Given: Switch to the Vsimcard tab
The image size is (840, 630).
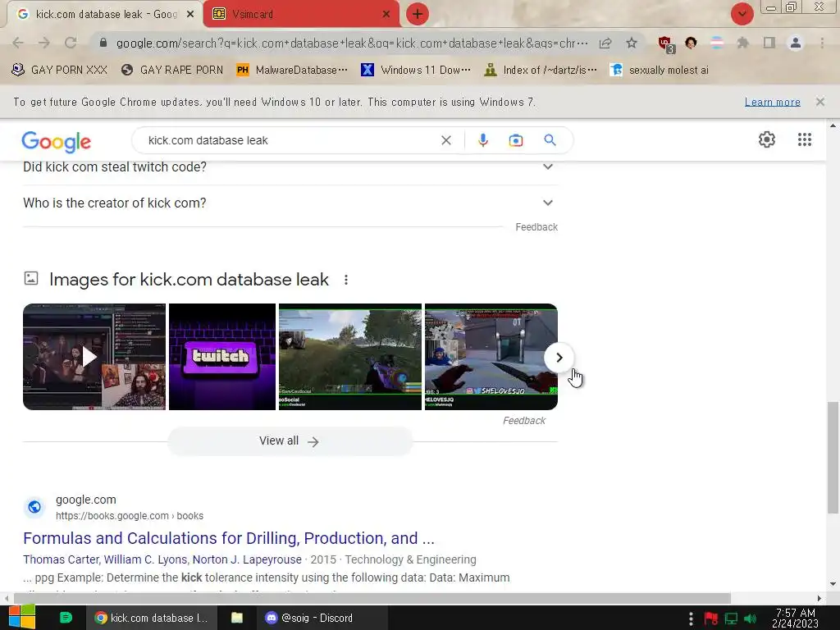Looking at the screenshot, I should tap(301, 14).
